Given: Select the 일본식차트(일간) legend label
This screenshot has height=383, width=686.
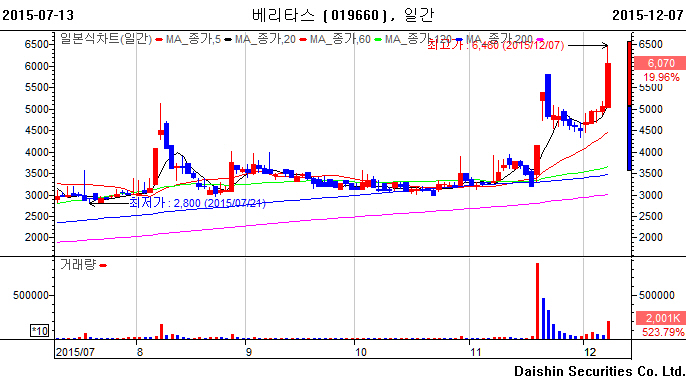Looking at the screenshot, I should 106,39.
